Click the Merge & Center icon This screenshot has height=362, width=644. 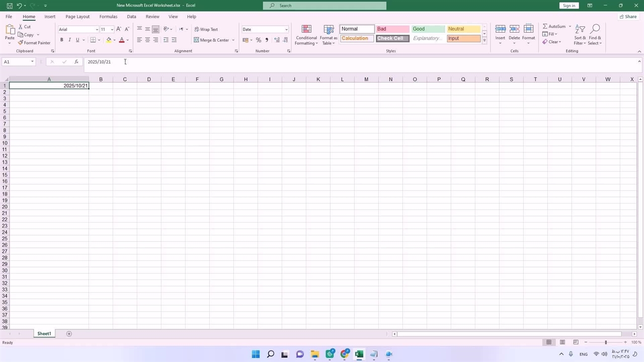197,40
